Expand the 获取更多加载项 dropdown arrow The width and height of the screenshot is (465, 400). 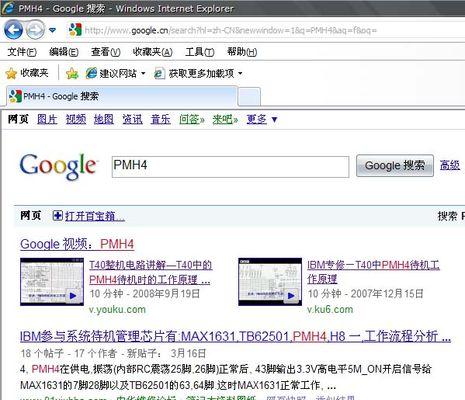pyautogui.click(x=240, y=73)
